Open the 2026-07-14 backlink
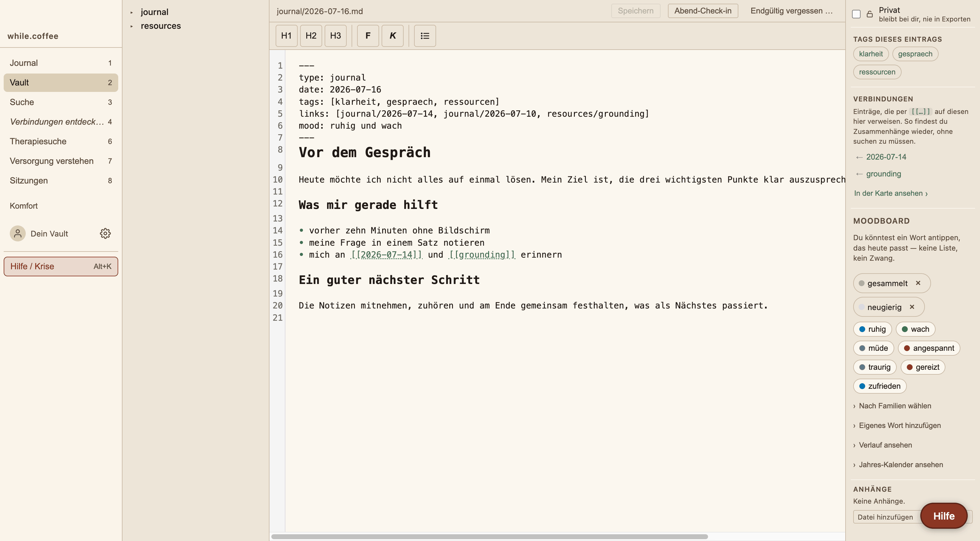Screen dimensions: 980x541 coord(886,157)
